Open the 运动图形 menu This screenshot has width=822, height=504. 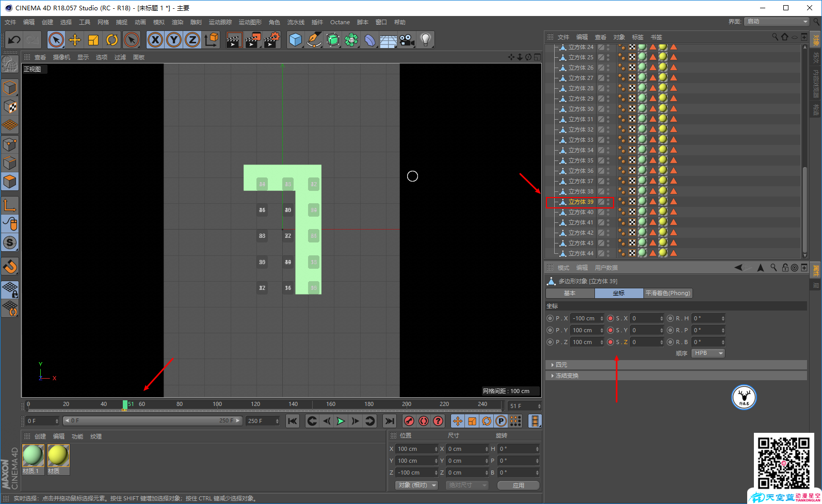pos(250,22)
